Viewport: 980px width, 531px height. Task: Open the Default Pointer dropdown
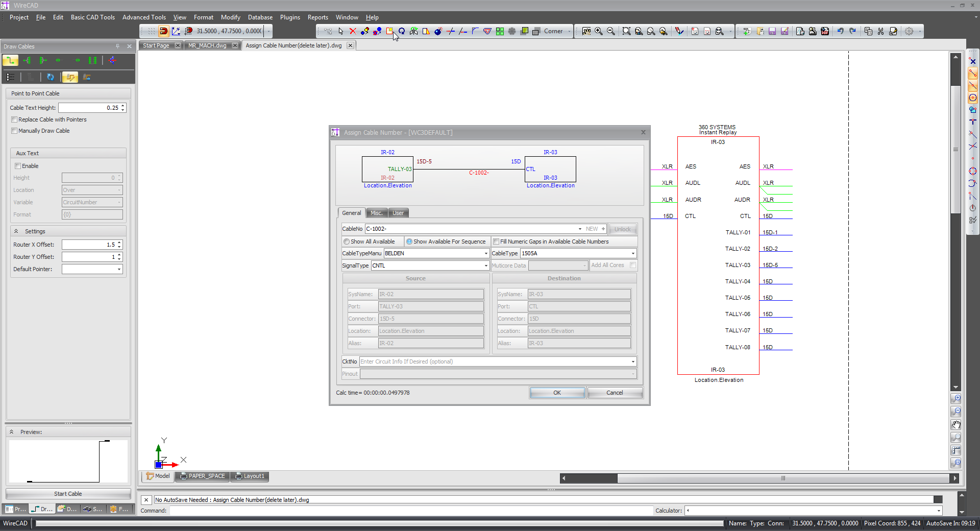pos(119,269)
